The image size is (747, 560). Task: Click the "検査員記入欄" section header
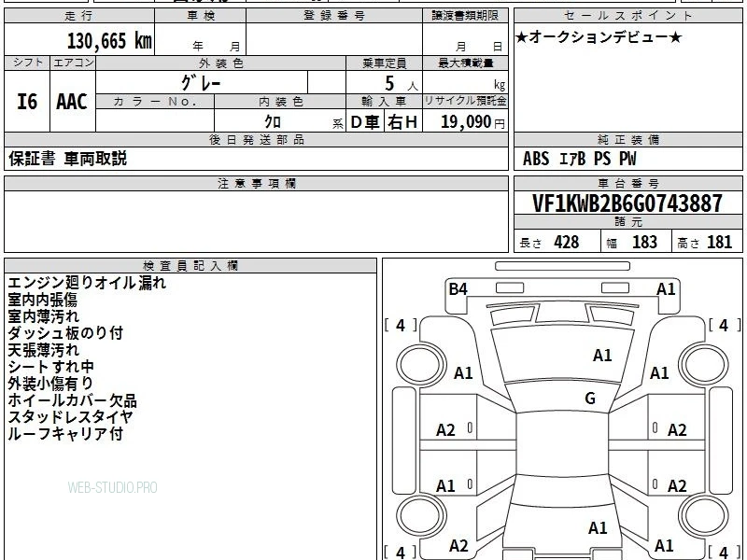(190, 266)
